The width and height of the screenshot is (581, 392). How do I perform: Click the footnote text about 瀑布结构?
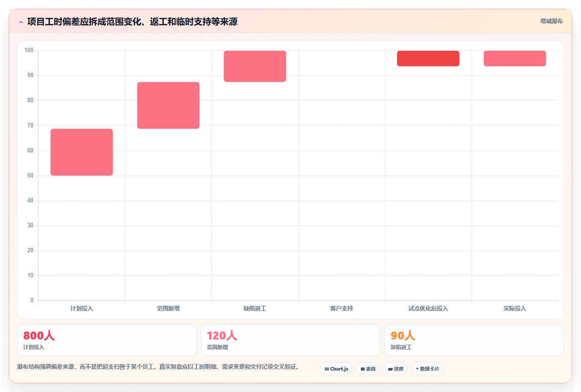point(158,367)
